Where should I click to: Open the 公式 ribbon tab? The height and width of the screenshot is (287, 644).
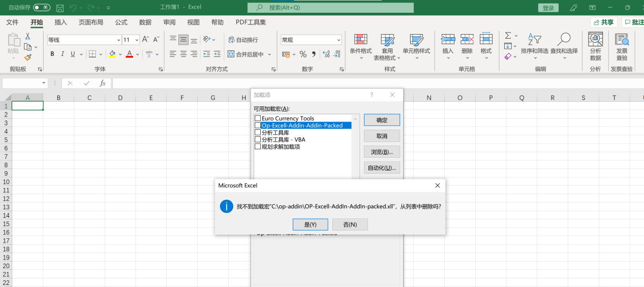click(x=121, y=22)
